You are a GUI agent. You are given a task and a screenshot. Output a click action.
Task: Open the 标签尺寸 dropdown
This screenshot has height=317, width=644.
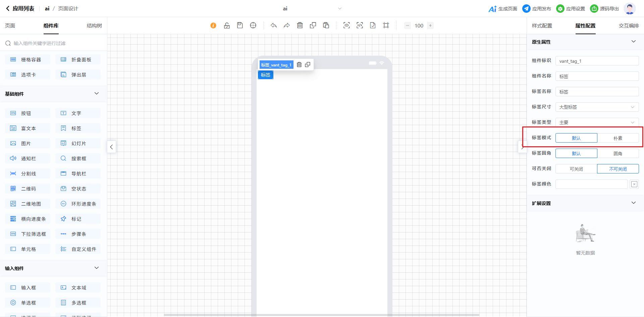tap(597, 107)
